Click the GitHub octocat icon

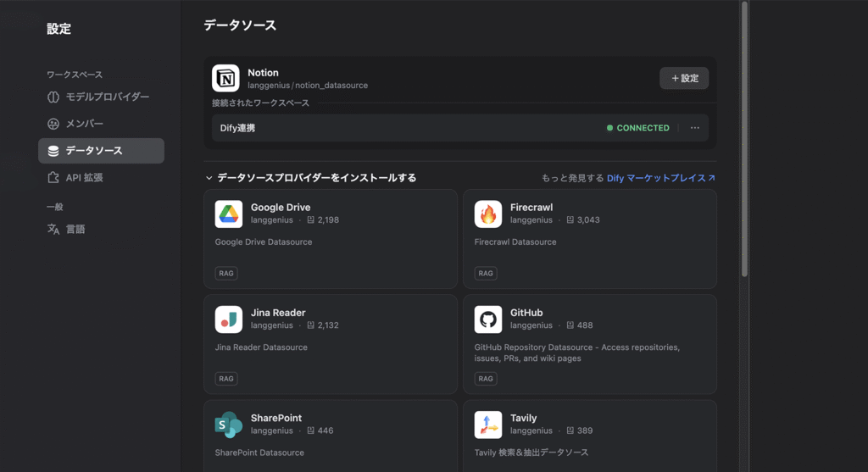[x=488, y=319]
